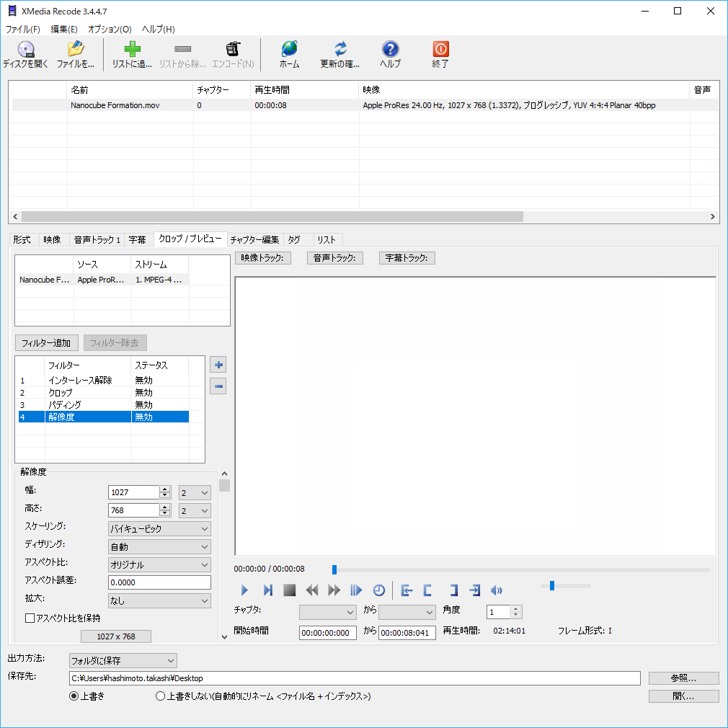
Task: Click the blue plus icon beside filter list
Action: click(x=218, y=365)
